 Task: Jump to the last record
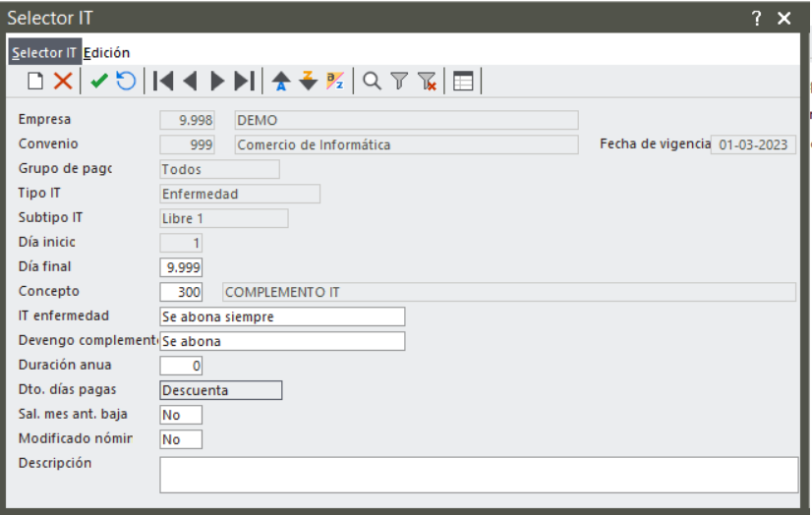point(245,82)
